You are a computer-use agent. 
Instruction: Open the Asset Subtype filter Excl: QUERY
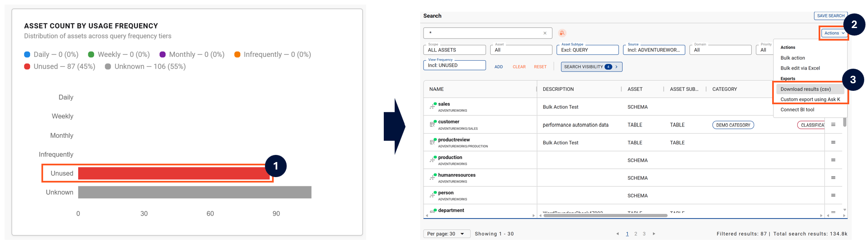click(588, 50)
